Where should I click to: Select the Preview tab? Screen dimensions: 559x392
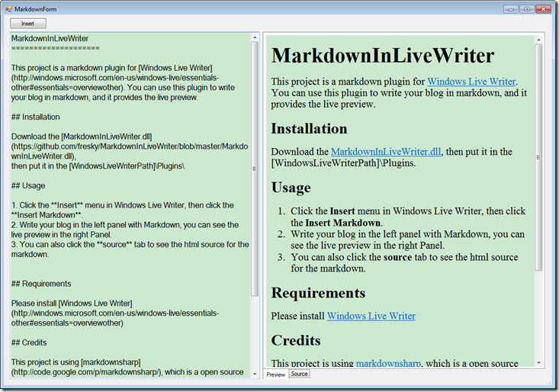[275, 374]
